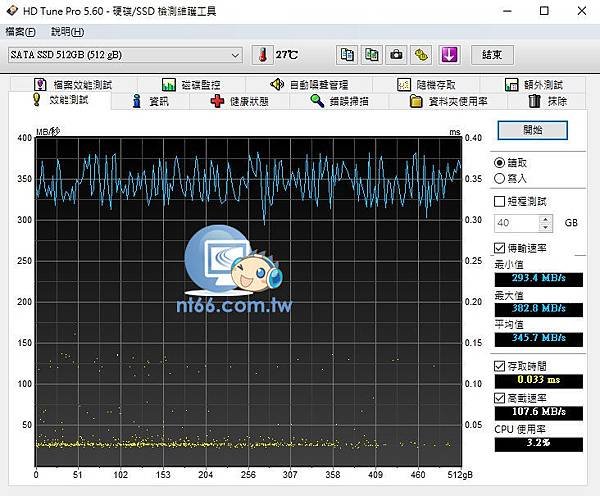The height and width of the screenshot is (496, 600).
Task: Click the copy screenshot icon
Action: coord(372,55)
